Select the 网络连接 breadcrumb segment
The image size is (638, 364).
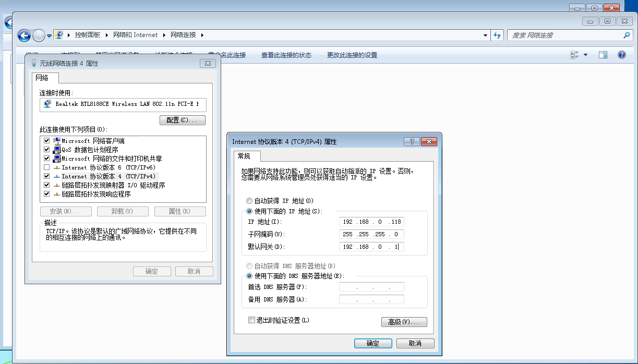click(x=183, y=35)
